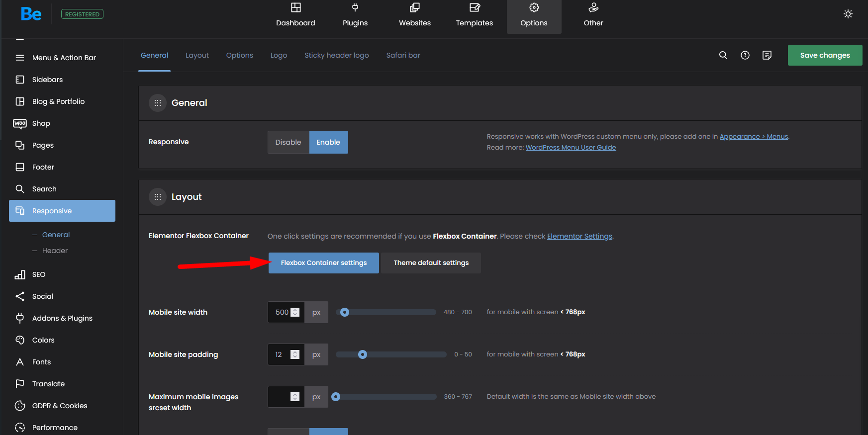Viewport: 868px width, 435px height.
Task: Click the Menu & Action Bar hamburger icon
Action: 20,58
